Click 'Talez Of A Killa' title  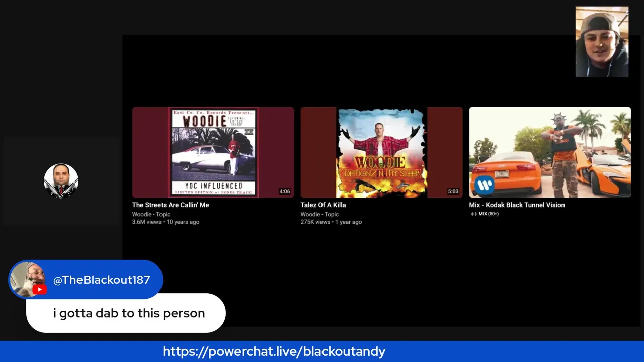(x=323, y=205)
